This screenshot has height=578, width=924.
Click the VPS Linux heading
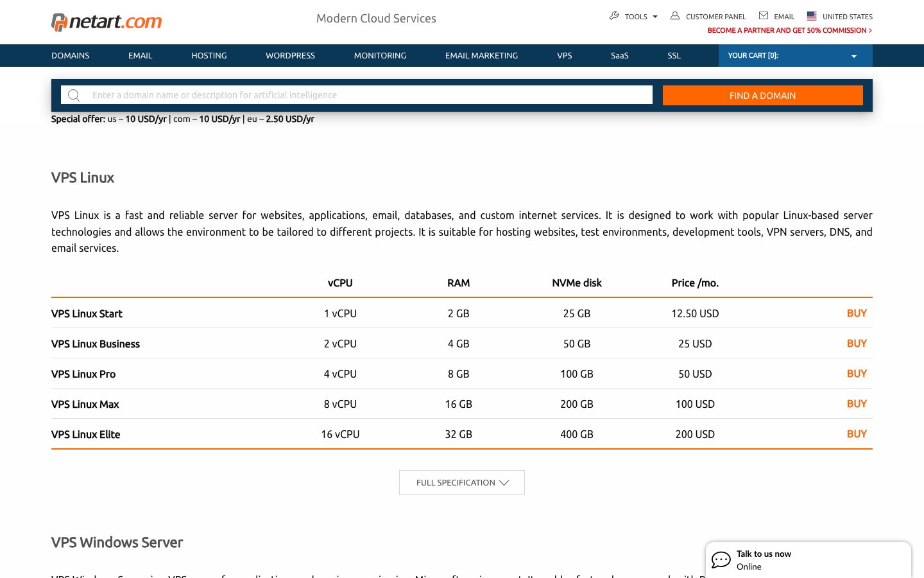click(x=83, y=178)
